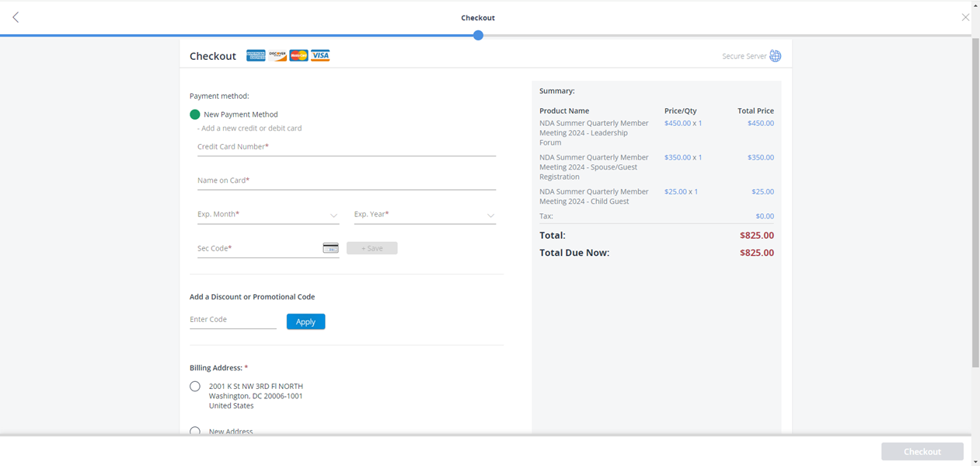Open the Exp. Month dropdown
The height and width of the screenshot is (466, 980).
268,215
